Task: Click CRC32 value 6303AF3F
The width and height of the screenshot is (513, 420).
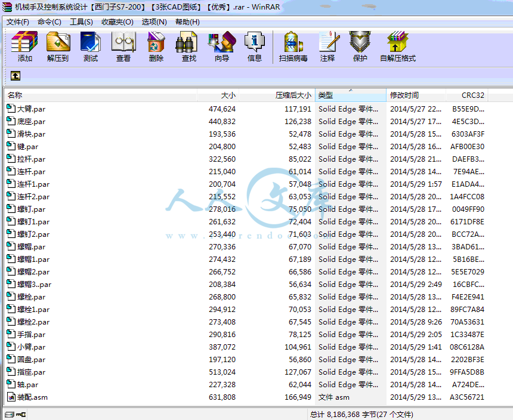Action: [468, 134]
